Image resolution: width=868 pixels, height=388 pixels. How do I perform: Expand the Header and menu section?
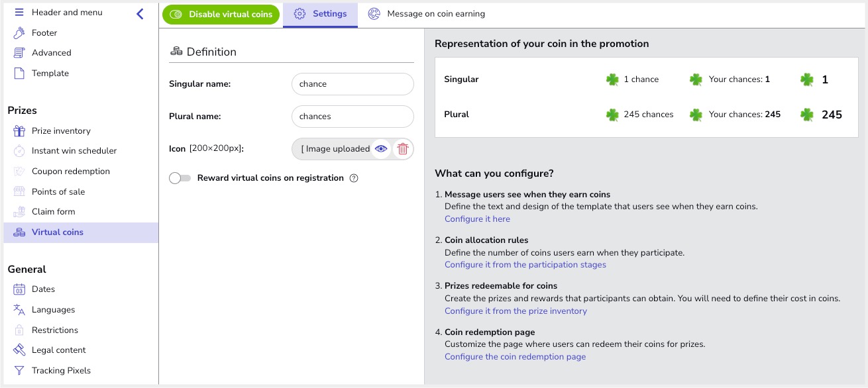coord(66,13)
